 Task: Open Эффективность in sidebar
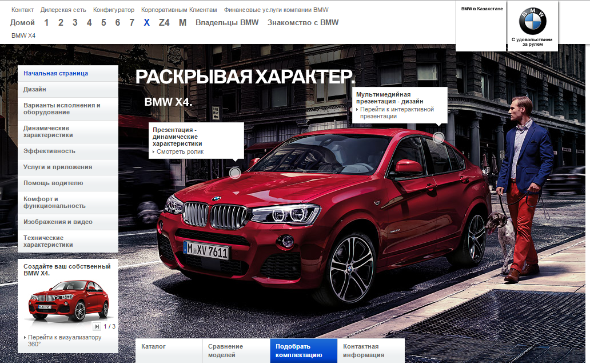coord(68,151)
